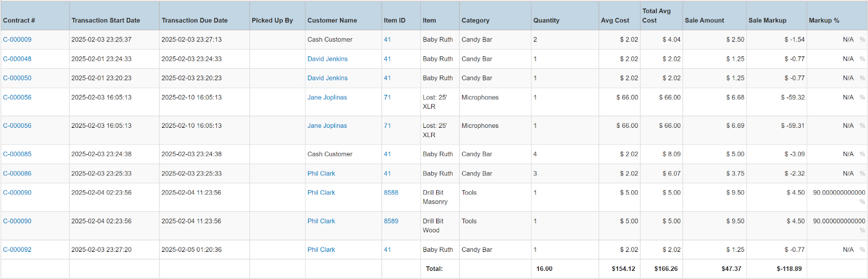Open Phil Clark customer in C-000086 row
The height and width of the screenshot is (279, 868).
321,174
